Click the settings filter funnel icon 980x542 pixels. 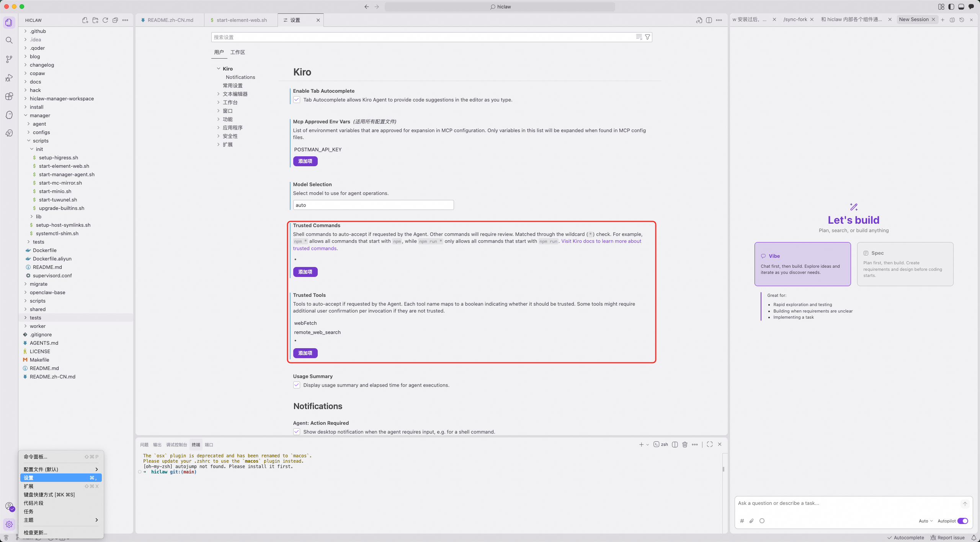[x=647, y=37]
